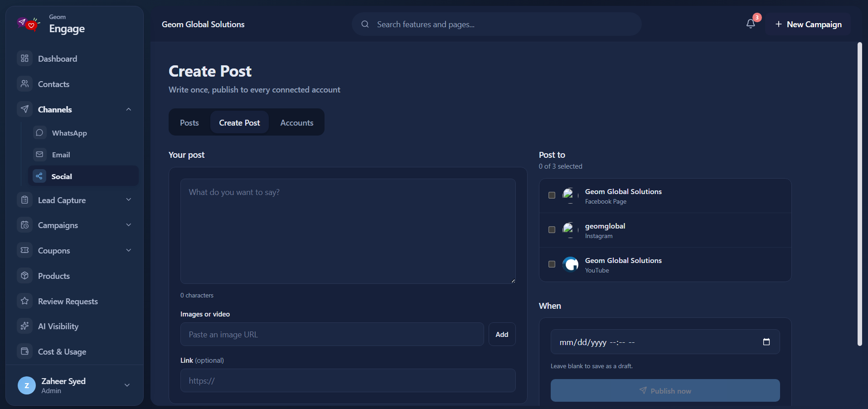The width and height of the screenshot is (868, 409).
Task: Click the WhatsApp chat bubble icon
Action: pos(39,133)
